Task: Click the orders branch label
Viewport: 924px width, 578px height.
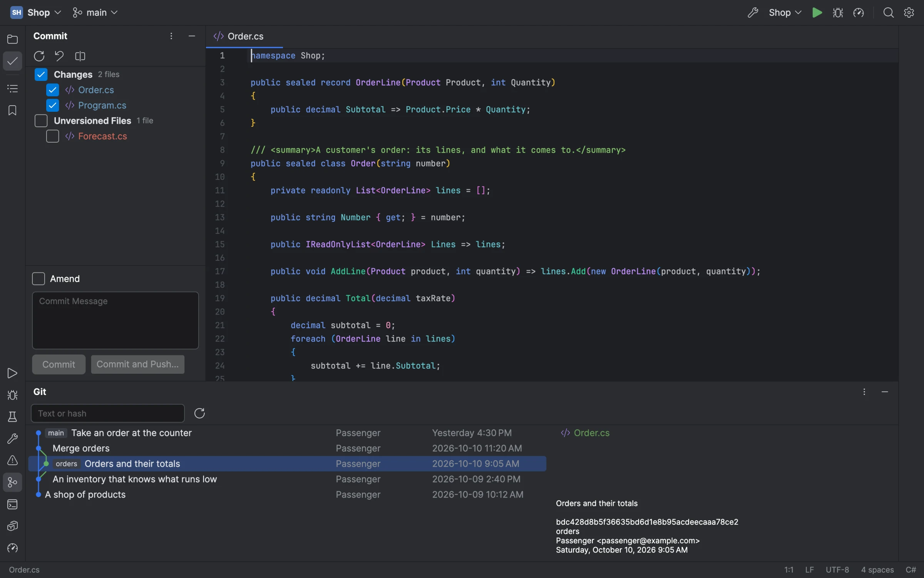Action: tap(66, 464)
